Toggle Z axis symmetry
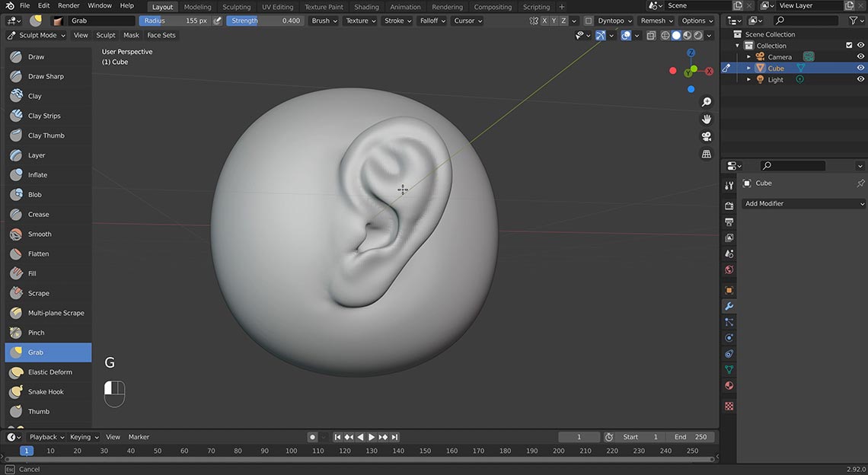 (563, 21)
